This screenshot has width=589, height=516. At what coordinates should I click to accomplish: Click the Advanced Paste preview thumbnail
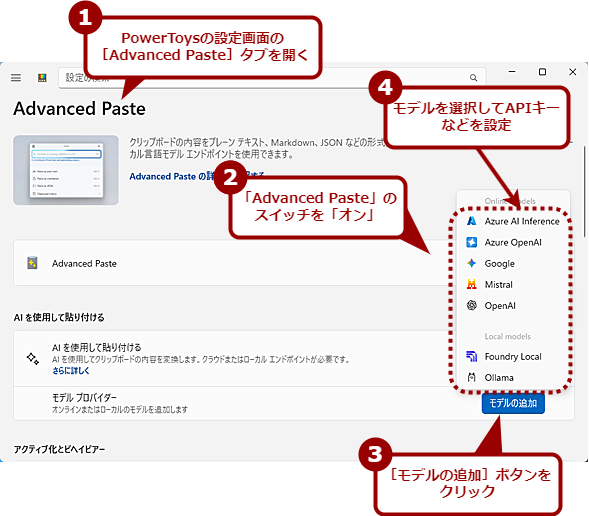66,170
